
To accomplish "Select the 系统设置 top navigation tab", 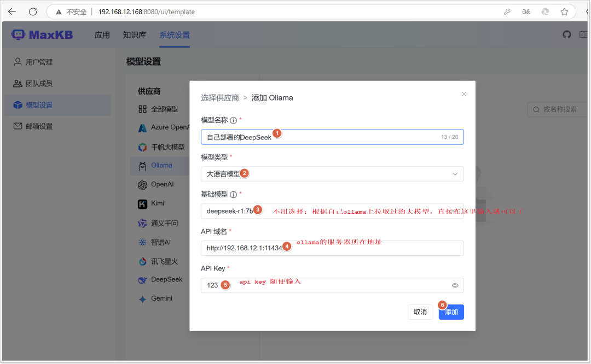I will (175, 35).
